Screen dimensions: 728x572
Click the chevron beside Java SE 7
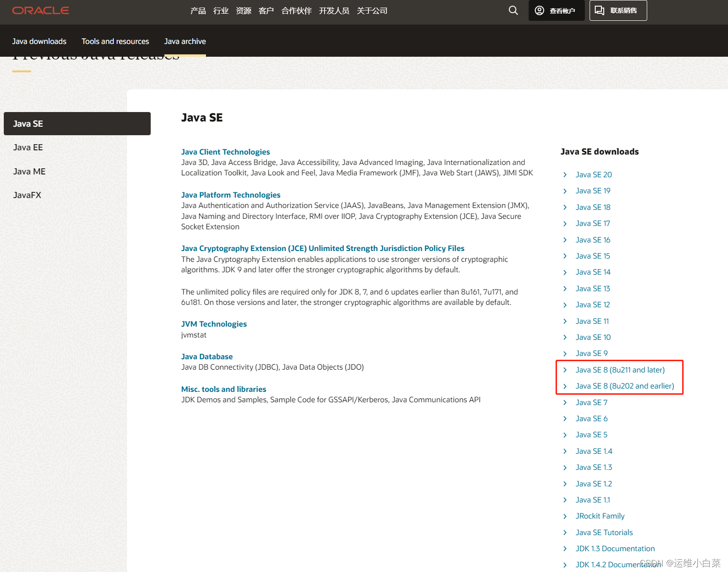click(x=565, y=403)
